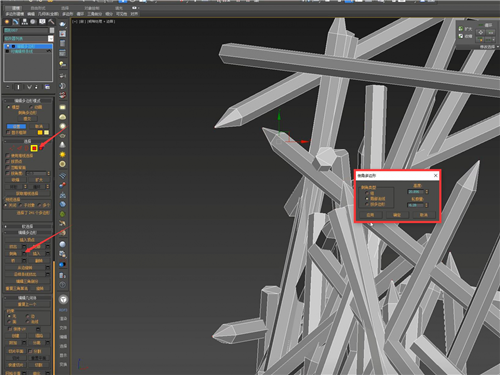Click Configure Modifier Sets icon below stack
The image size is (500, 375).
pyautogui.click(x=47, y=87)
